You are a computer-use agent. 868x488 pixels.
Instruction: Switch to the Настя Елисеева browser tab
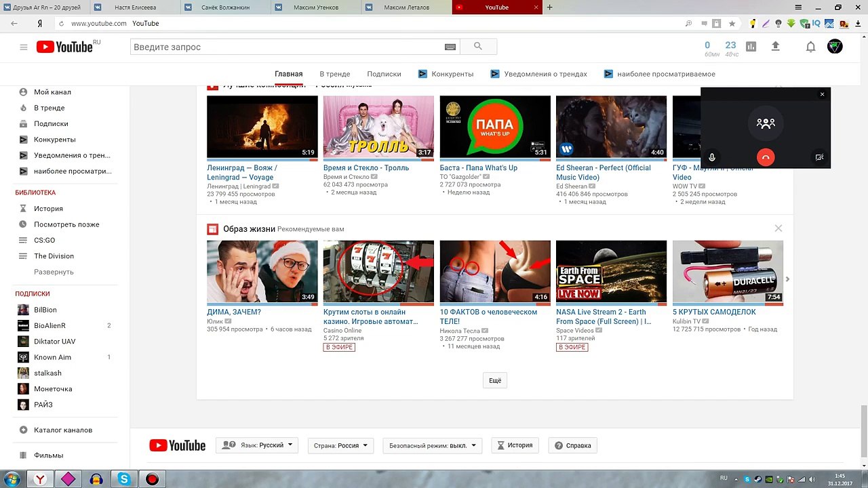click(x=135, y=7)
